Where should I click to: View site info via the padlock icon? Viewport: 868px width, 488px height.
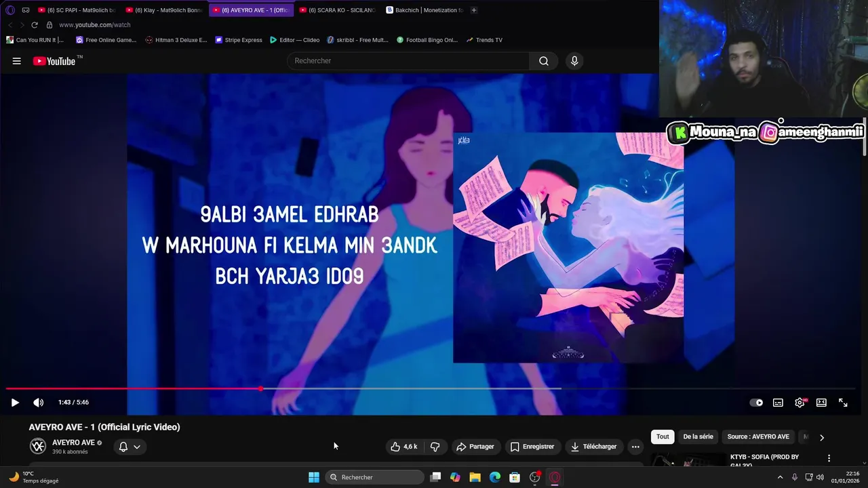click(x=49, y=25)
